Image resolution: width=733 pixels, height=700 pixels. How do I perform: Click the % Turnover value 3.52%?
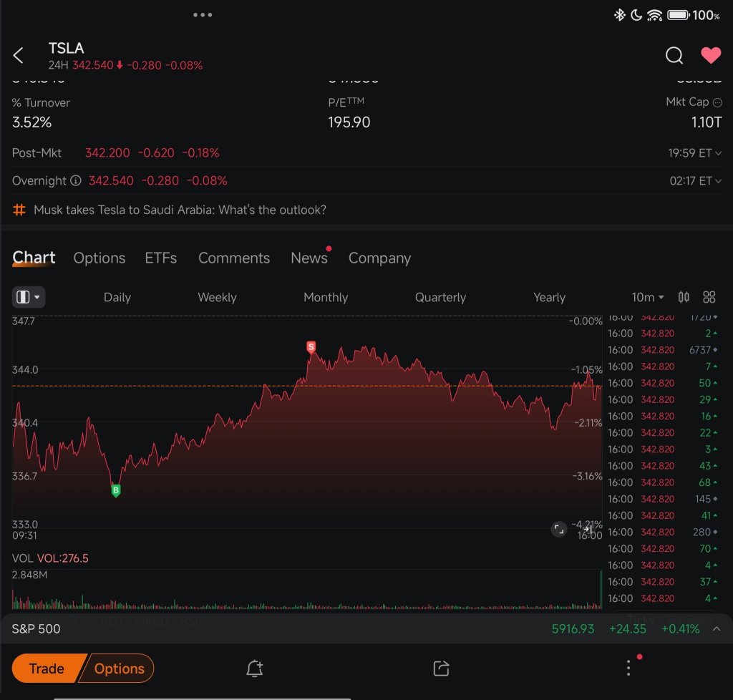click(x=31, y=122)
